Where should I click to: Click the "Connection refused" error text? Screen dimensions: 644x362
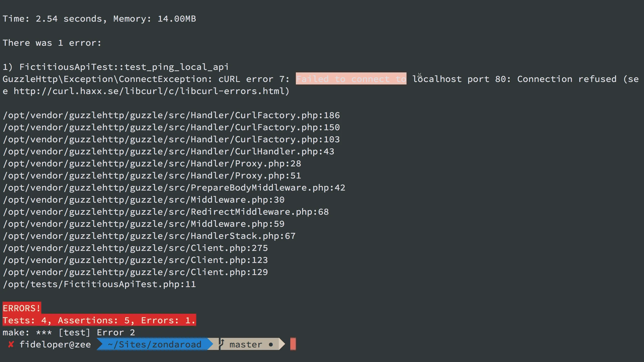[x=567, y=79]
